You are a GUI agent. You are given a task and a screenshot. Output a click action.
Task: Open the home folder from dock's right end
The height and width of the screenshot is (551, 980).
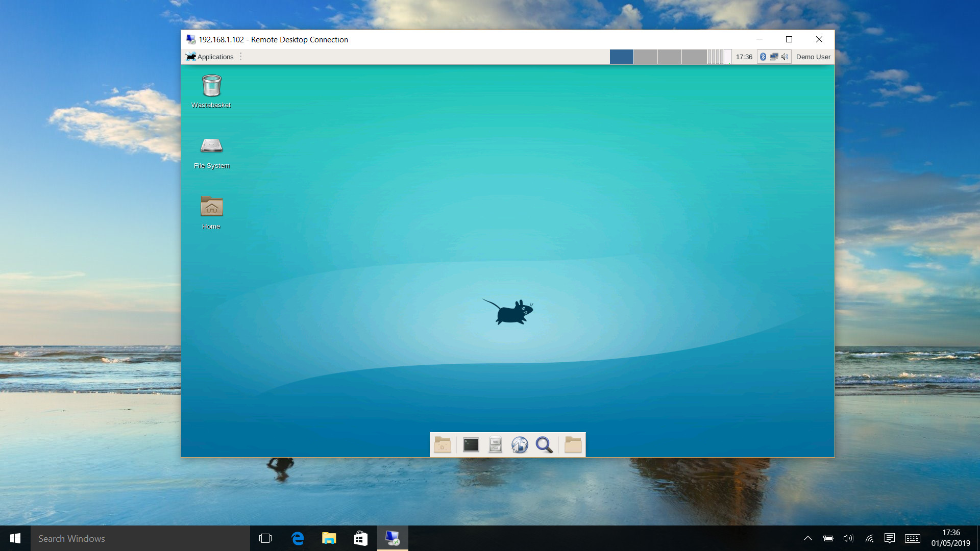(x=573, y=445)
